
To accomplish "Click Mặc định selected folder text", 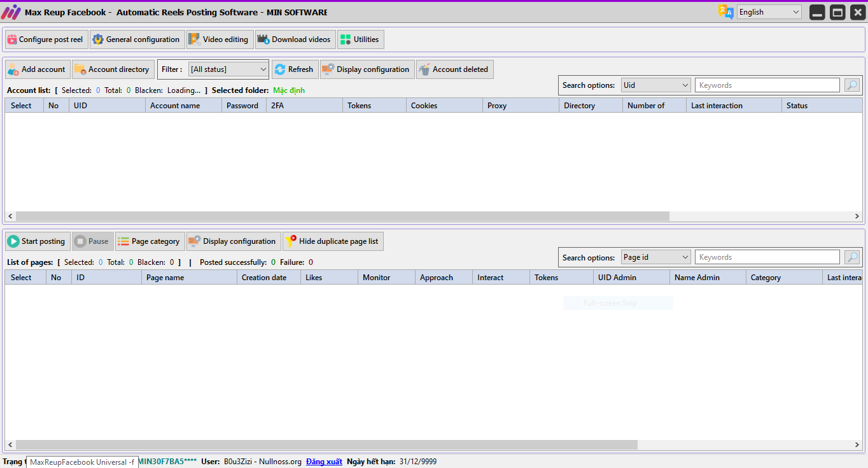I will [x=289, y=90].
